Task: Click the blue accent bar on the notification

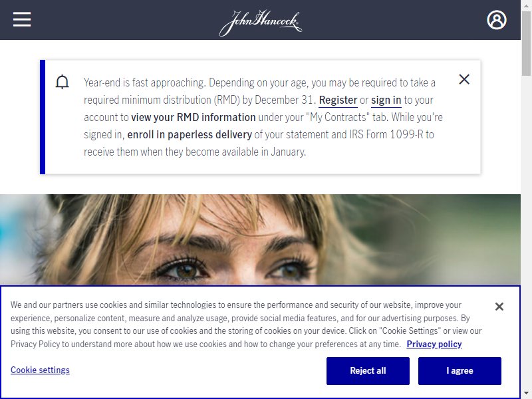Action: pyautogui.click(x=43, y=117)
